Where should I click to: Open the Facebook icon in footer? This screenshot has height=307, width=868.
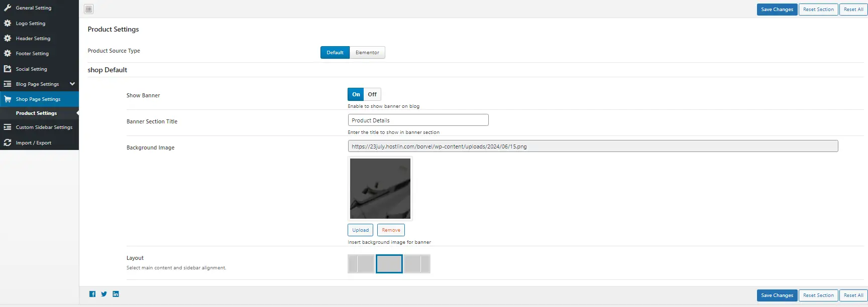[x=92, y=294]
